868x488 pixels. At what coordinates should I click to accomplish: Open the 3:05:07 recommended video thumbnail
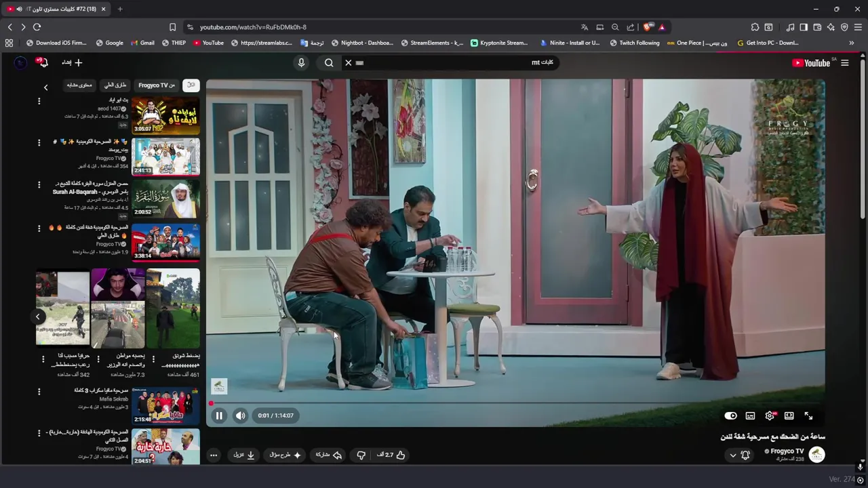pos(165,115)
